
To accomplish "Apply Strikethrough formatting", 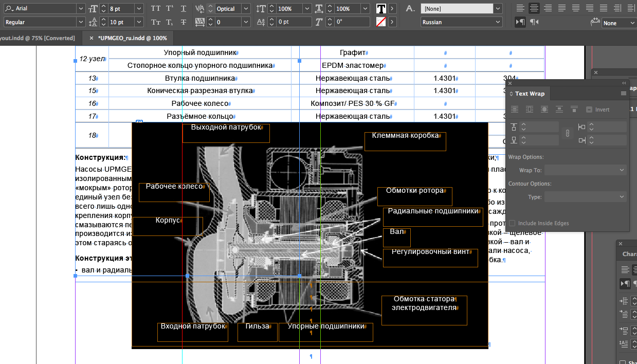I will tap(184, 22).
